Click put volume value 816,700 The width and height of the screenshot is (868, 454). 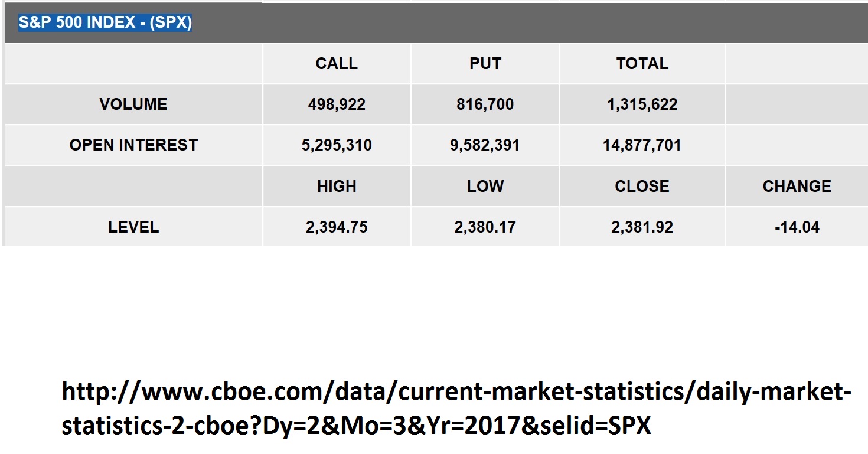coord(485,104)
